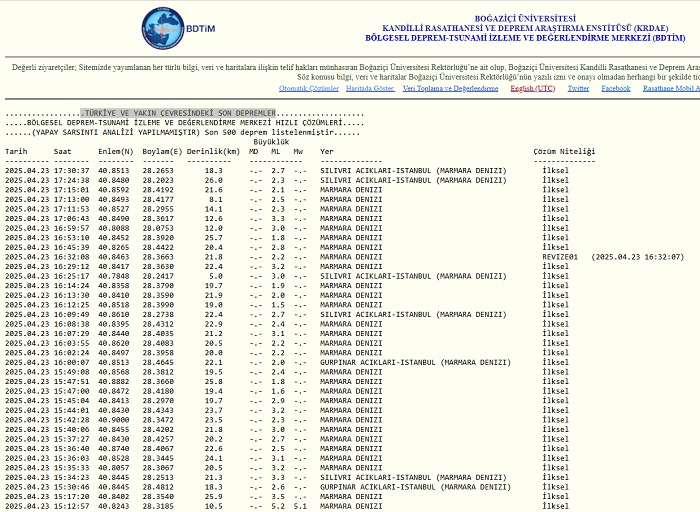This screenshot has width=700, height=512.
Task: Click magnitude 3.5 in 15:17:20 row
Action: point(278,497)
